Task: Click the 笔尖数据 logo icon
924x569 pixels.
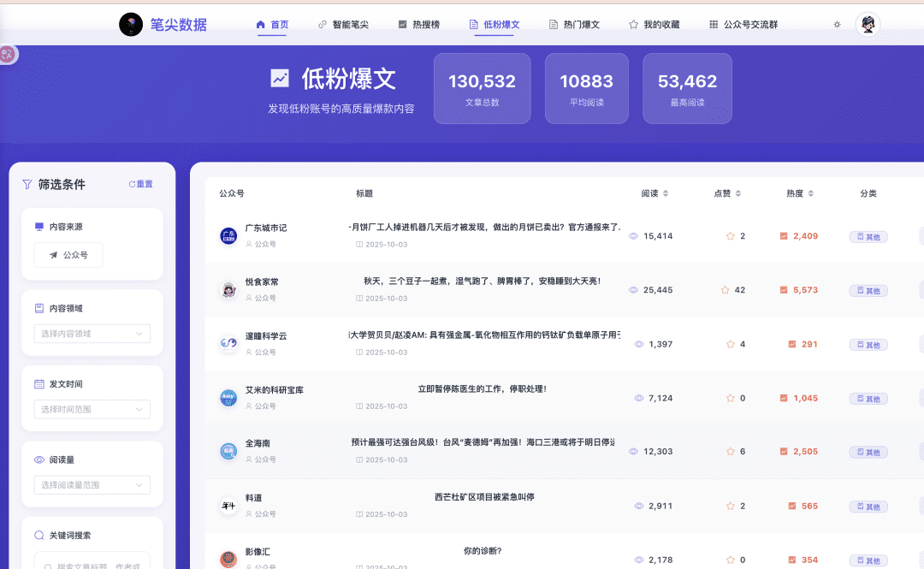Action: (x=131, y=25)
